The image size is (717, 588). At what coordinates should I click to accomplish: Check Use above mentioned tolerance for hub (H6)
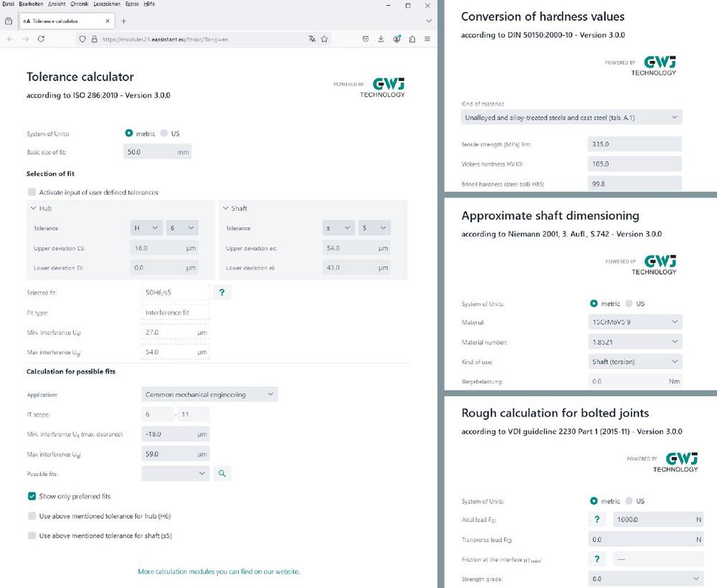tap(32, 516)
